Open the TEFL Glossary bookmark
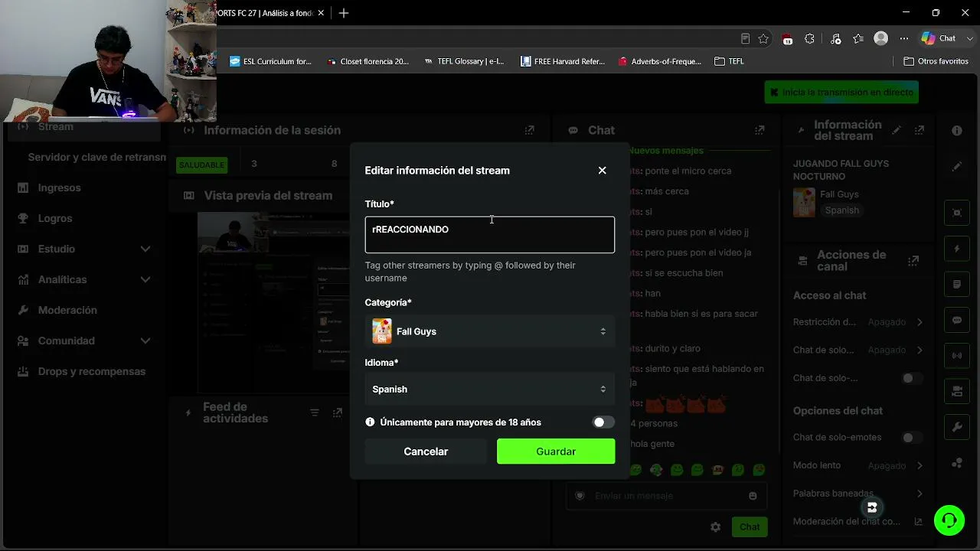 pyautogui.click(x=465, y=61)
